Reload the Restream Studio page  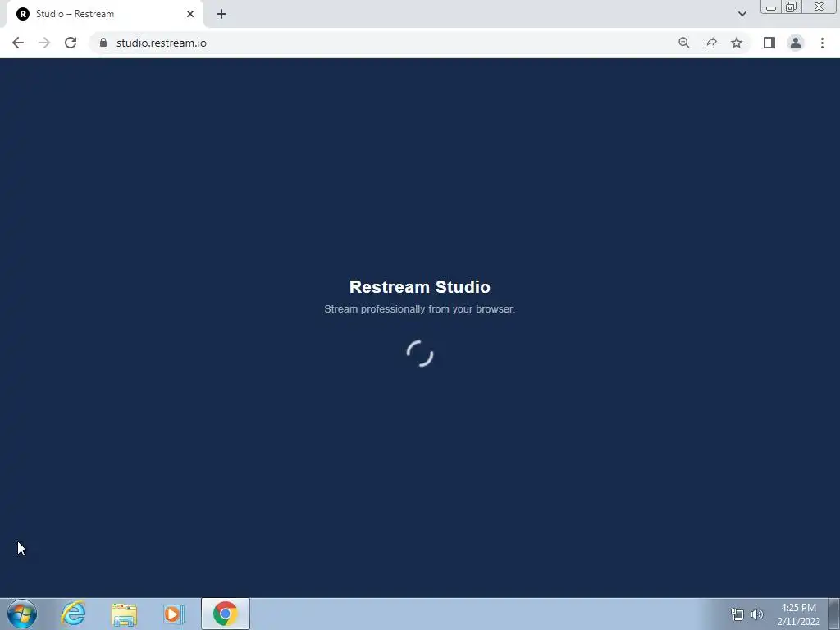click(71, 43)
